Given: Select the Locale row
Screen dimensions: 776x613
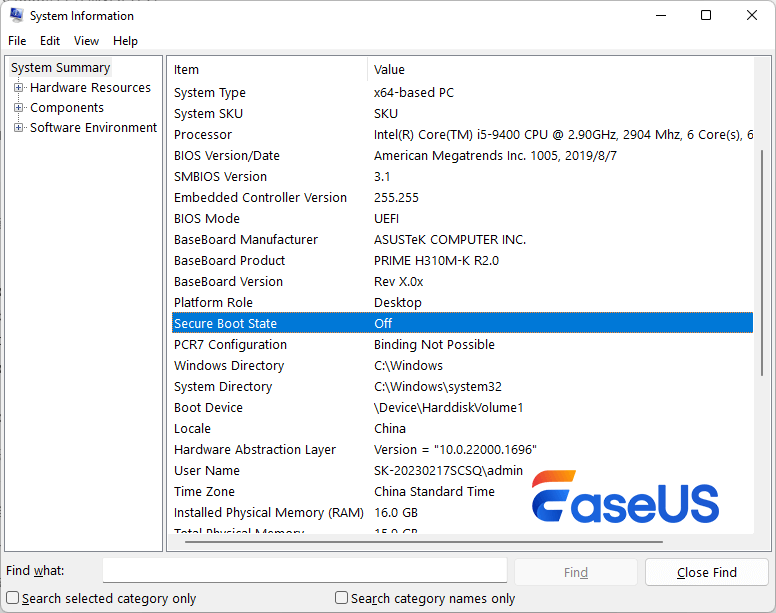Looking at the screenshot, I should pyautogui.click(x=462, y=428).
